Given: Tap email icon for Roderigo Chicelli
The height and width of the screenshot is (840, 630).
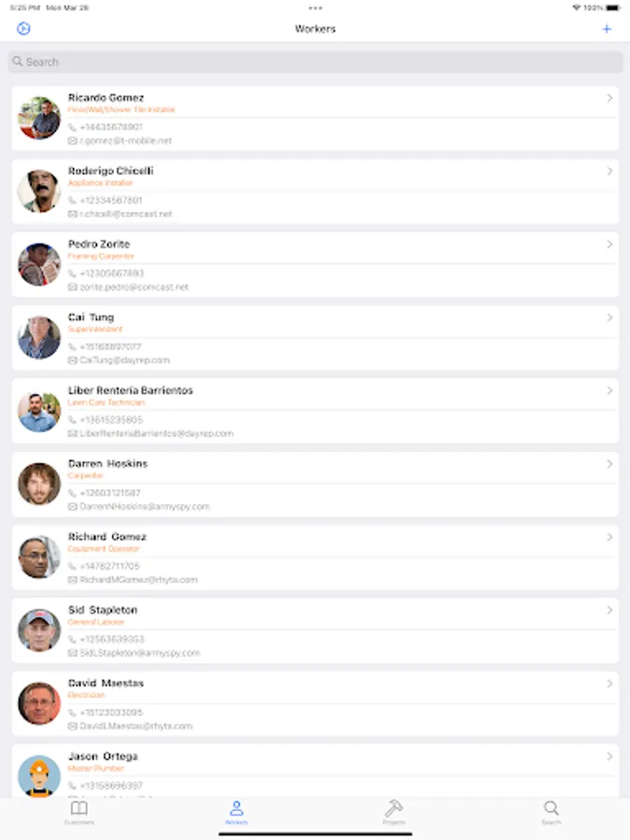Looking at the screenshot, I should (x=72, y=214).
